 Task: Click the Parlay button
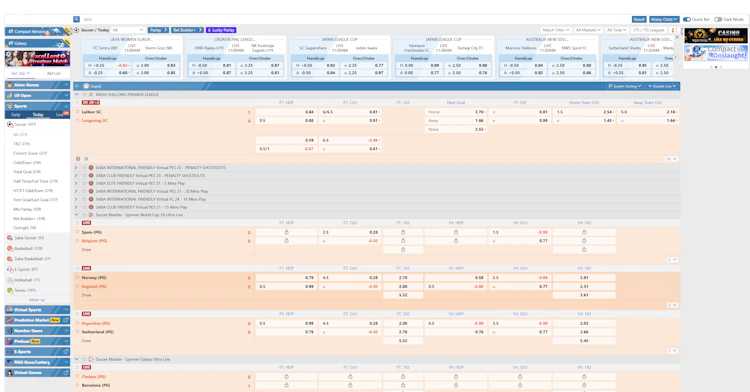pyautogui.click(x=158, y=30)
